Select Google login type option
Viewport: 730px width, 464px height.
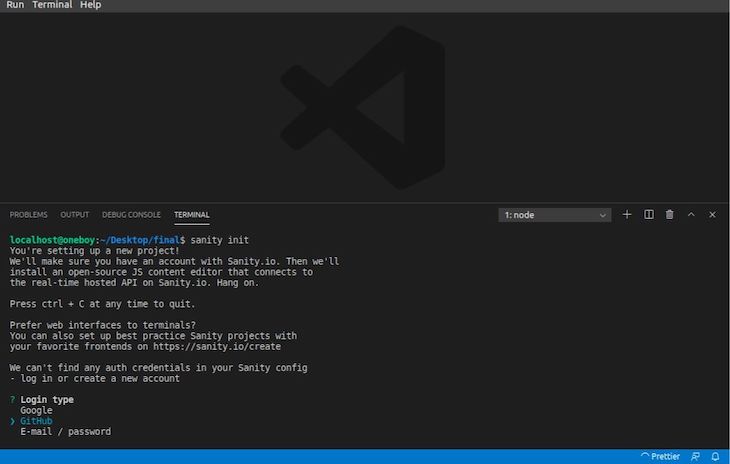pos(36,411)
